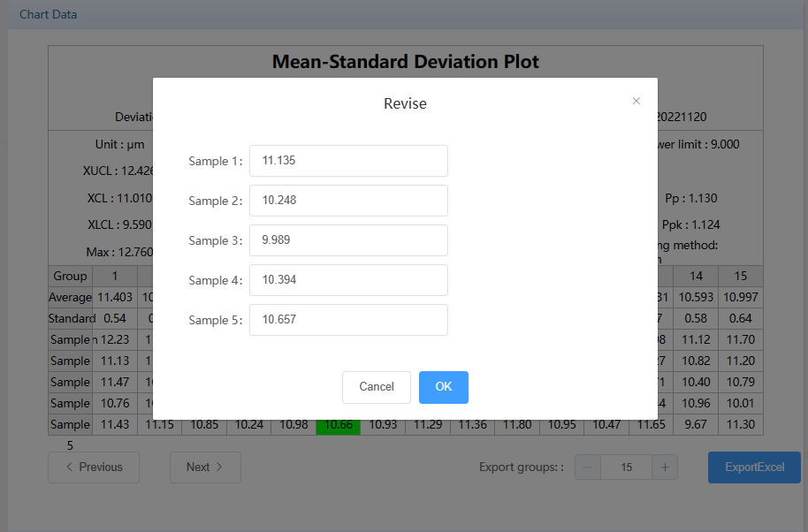The height and width of the screenshot is (532, 808).
Task: Close the Revise dialog with X icon
Action: pyautogui.click(x=636, y=102)
